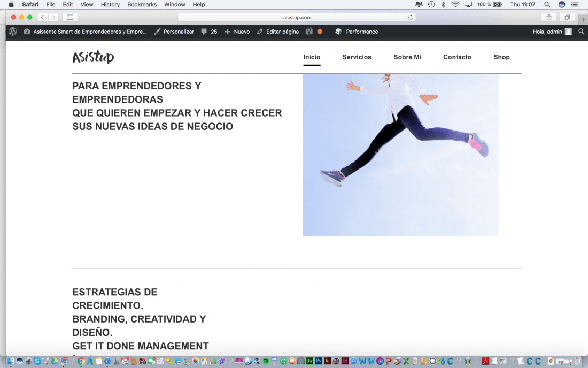Screen dimensions: 588x368
Task: Click the Wi-Fi menu bar icon
Action: pyautogui.click(x=455, y=4)
